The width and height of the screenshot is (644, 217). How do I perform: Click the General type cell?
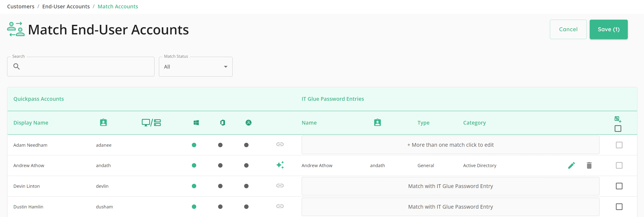click(425, 166)
